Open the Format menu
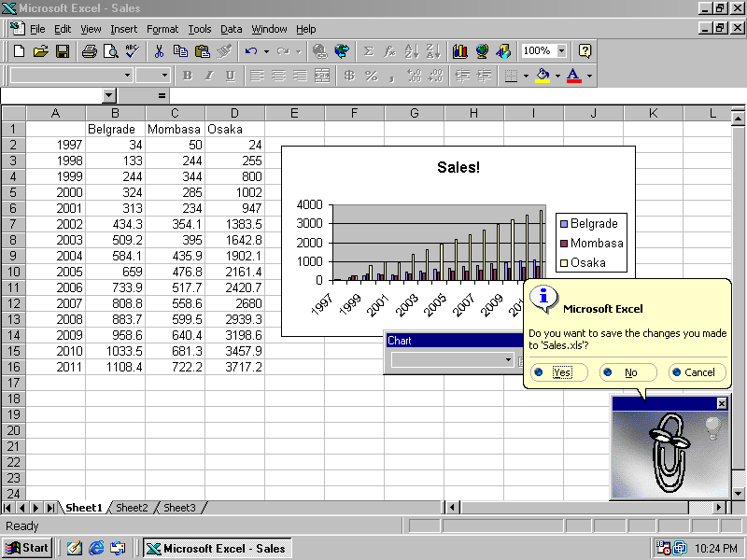 click(x=162, y=29)
